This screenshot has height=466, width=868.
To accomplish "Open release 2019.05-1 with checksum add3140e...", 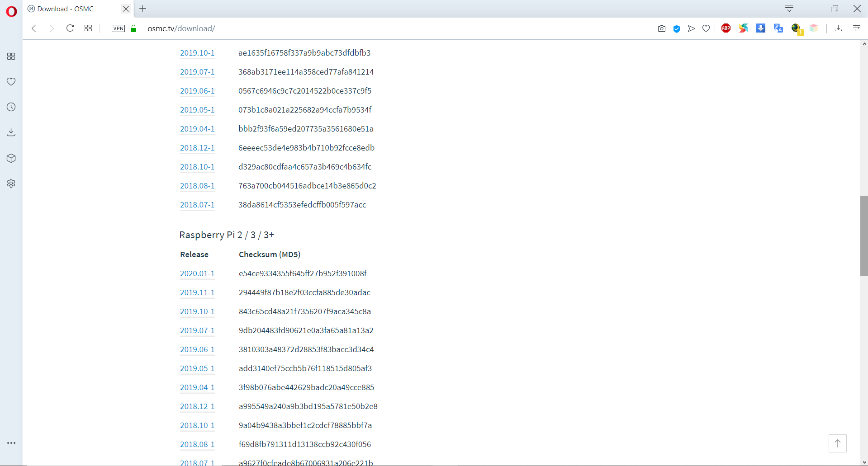I will click(197, 368).
